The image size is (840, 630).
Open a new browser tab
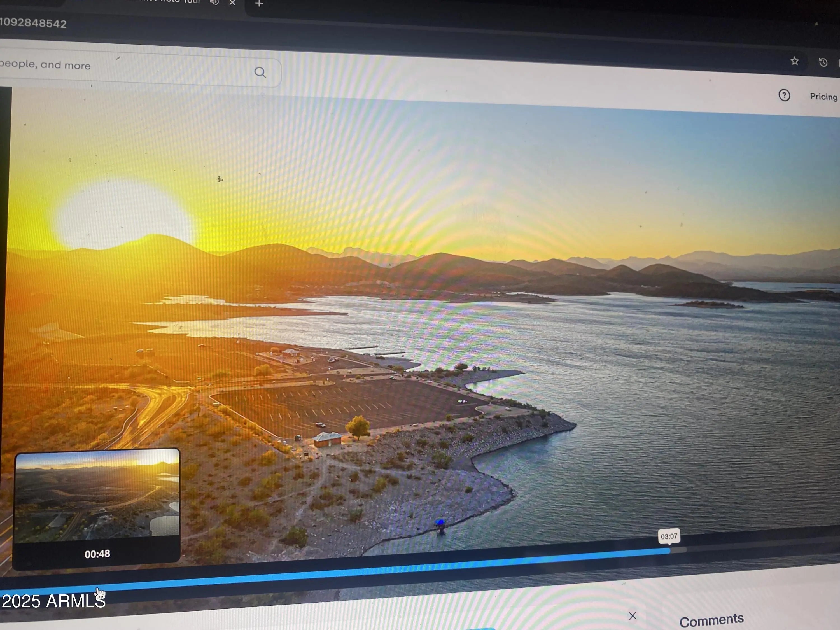pyautogui.click(x=259, y=4)
